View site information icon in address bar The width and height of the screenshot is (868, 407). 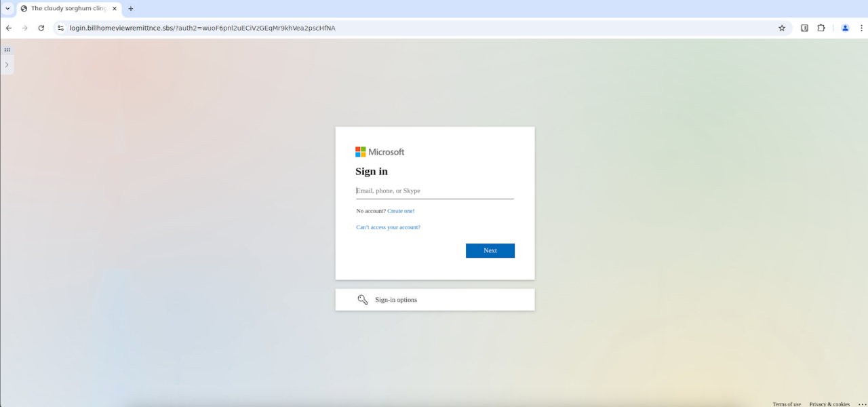point(60,28)
